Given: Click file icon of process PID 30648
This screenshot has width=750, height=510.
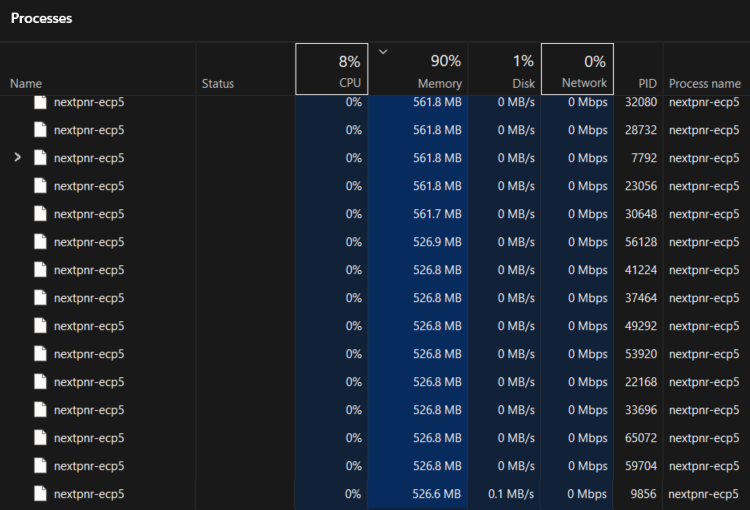Looking at the screenshot, I should coord(41,213).
